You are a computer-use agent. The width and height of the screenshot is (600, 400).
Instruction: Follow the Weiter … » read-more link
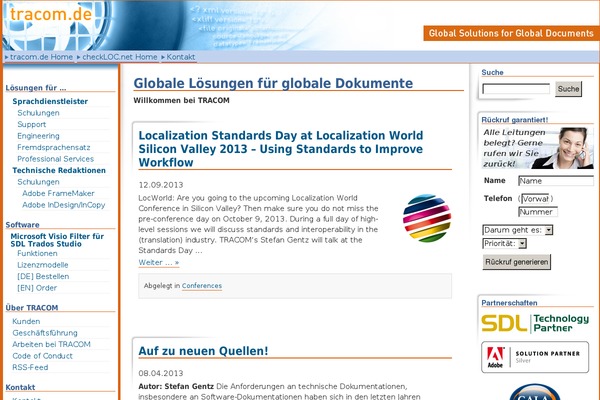tap(158, 263)
